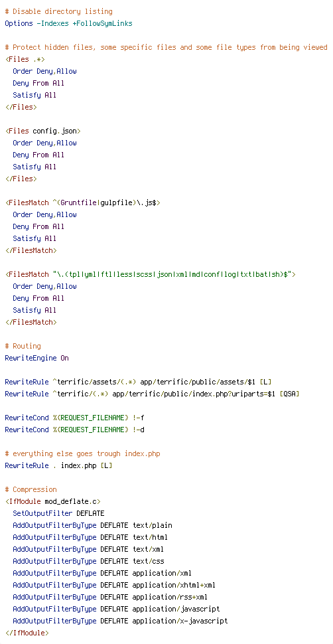333x644 pixels.
Task: Click the 'RewriteEngine On' directive
Action: pos(37,358)
